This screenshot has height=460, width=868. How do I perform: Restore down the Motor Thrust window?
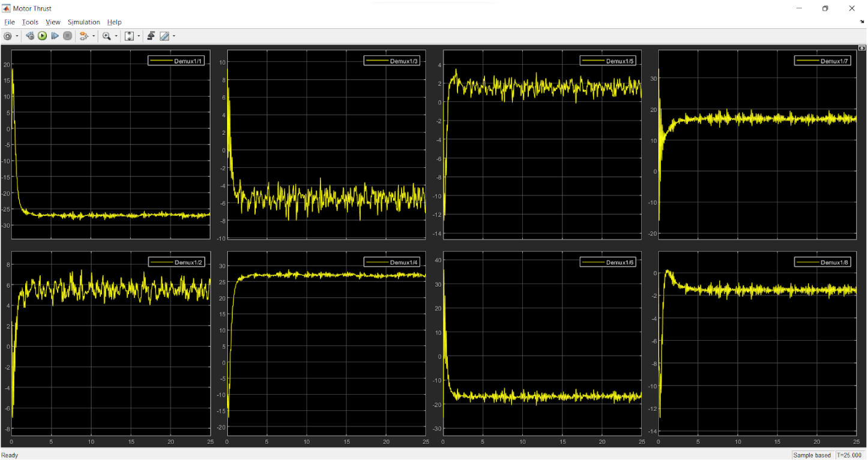tap(825, 8)
